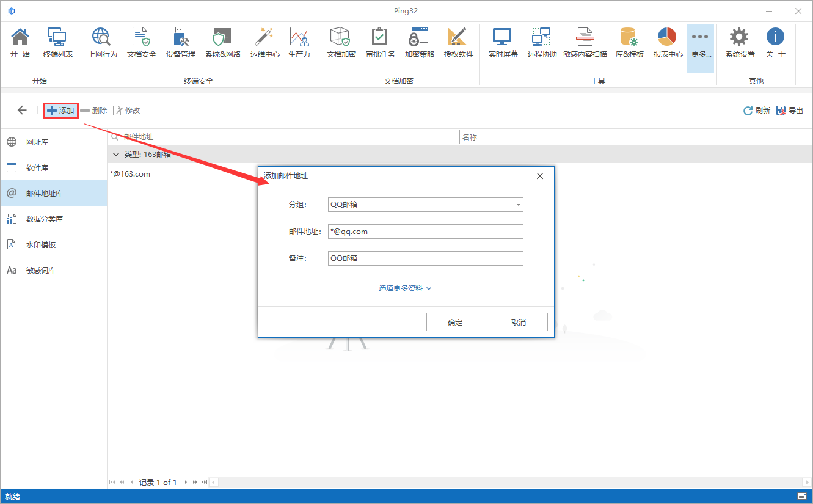Select 水印模板 in the sidebar

(54, 244)
